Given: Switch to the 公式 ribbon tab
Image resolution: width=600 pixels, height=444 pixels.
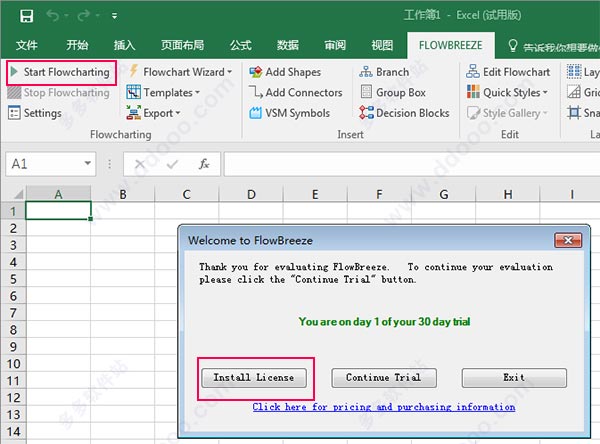Looking at the screenshot, I should [x=241, y=45].
